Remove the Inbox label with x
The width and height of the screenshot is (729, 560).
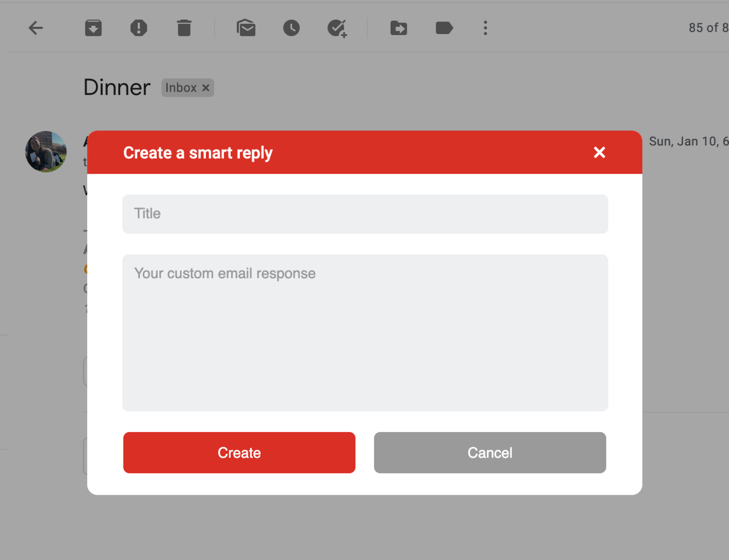(x=206, y=88)
